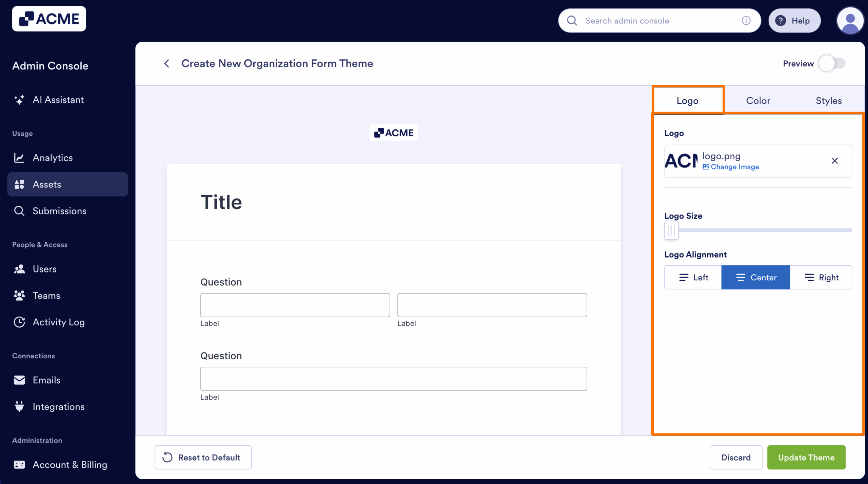The height and width of the screenshot is (484, 868).
Task: Choose Right logo alignment
Action: (x=821, y=277)
